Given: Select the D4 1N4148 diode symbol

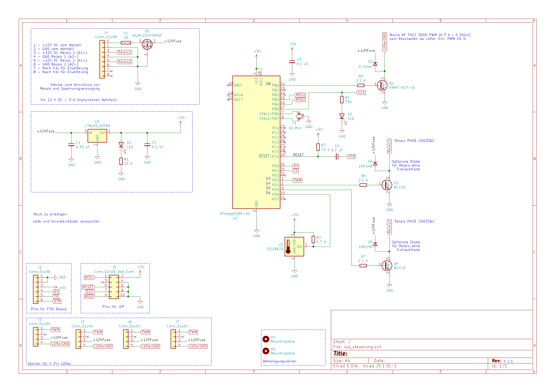Looking at the screenshot, I should (x=375, y=164).
